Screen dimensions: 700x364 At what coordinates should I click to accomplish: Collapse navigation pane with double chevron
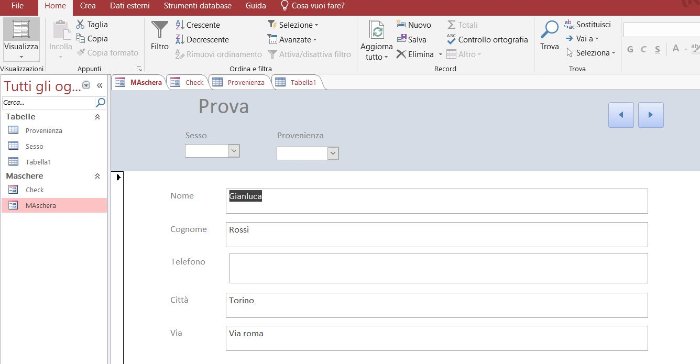coord(100,85)
